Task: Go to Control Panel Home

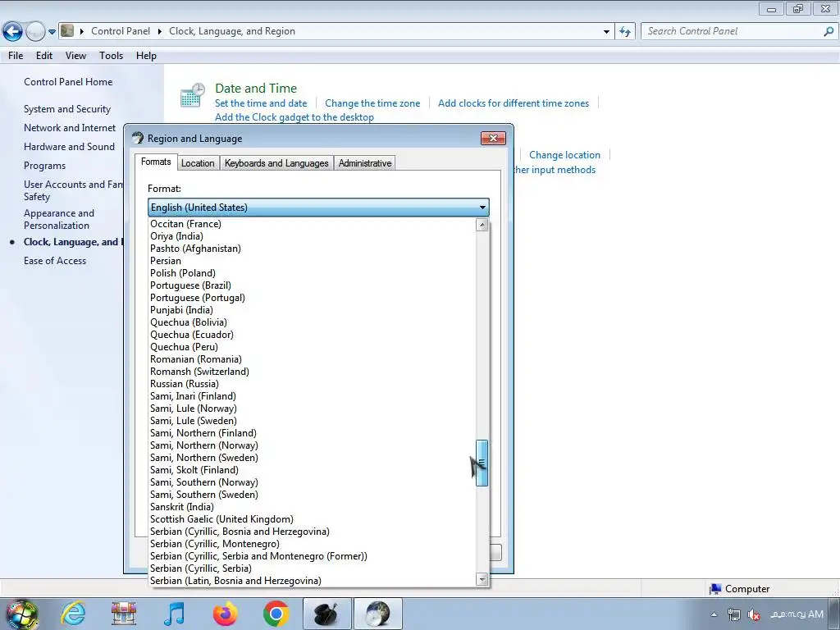Action: (x=68, y=82)
